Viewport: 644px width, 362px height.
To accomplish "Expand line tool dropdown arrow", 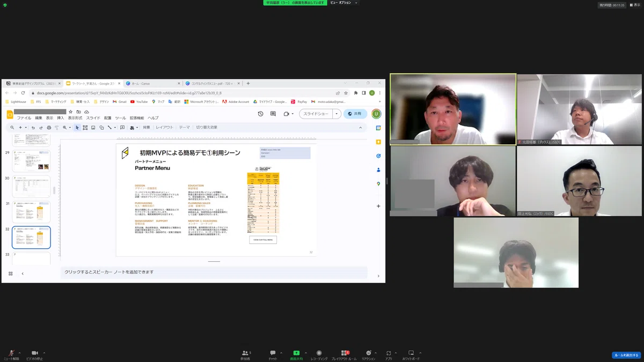I will click(x=114, y=128).
